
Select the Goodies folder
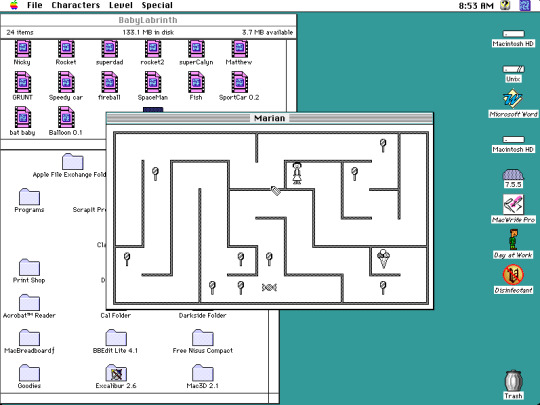[x=29, y=373]
